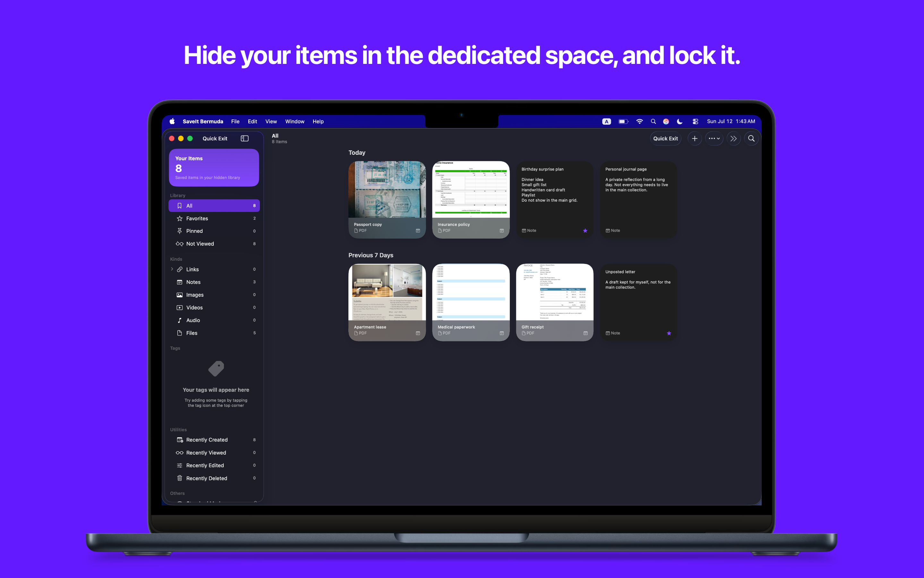Click note icon on Gift receipt card
Screen dimensions: 924x578
pyautogui.click(x=585, y=333)
